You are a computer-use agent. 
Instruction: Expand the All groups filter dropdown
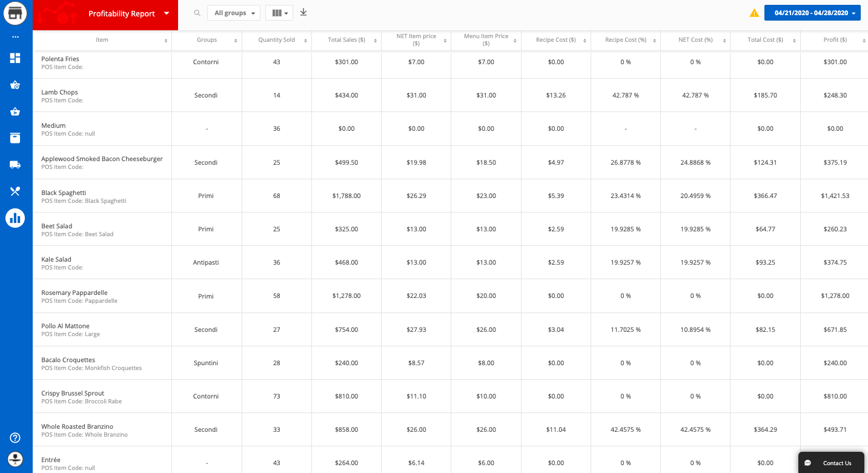[234, 13]
